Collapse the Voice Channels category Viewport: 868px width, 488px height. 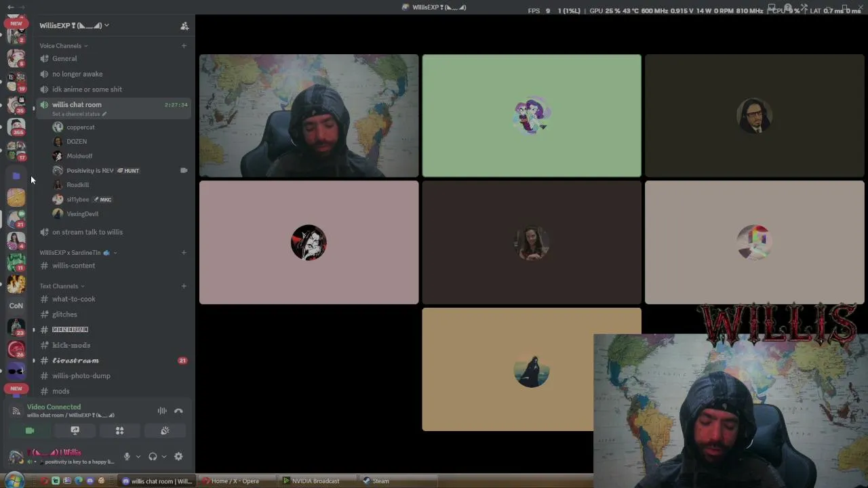64,45
